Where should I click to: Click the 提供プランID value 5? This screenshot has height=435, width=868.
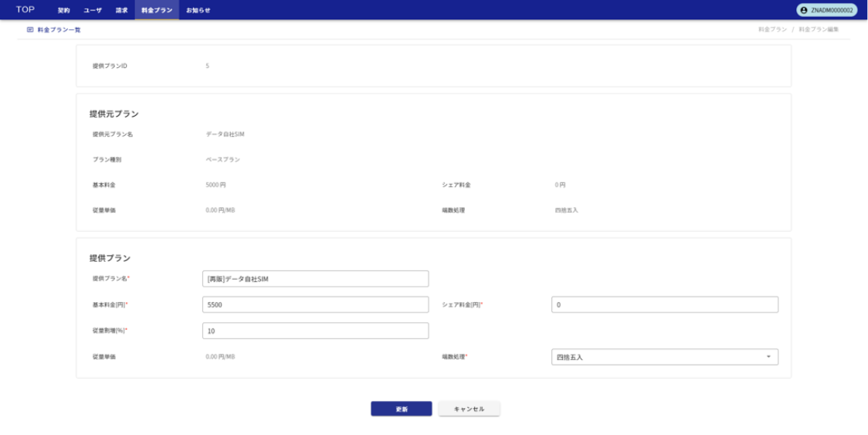click(x=208, y=66)
